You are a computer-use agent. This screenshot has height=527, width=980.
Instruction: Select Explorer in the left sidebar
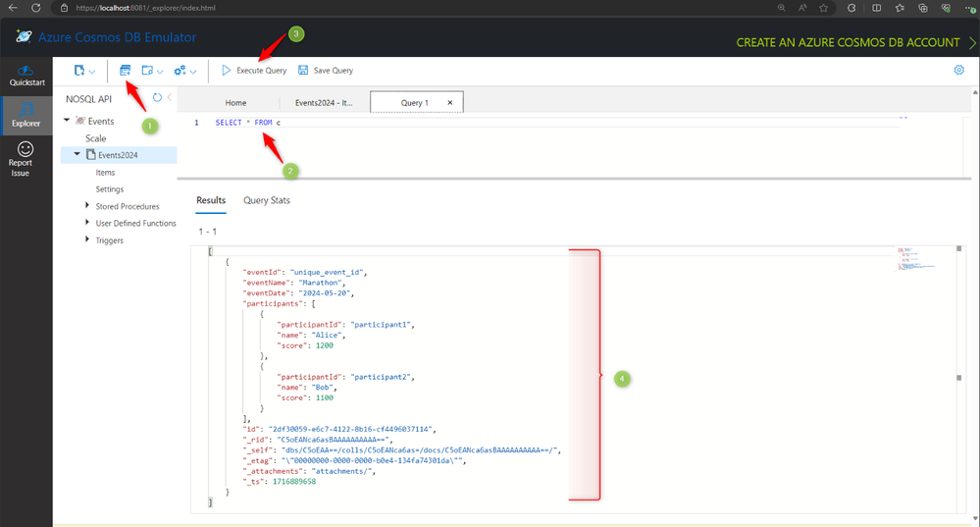26,116
